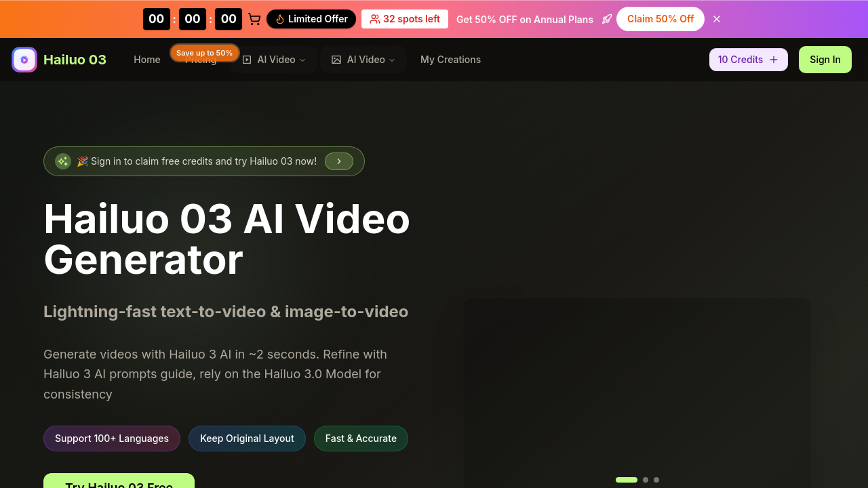Click the 32 spots left badge

pos(405,19)
